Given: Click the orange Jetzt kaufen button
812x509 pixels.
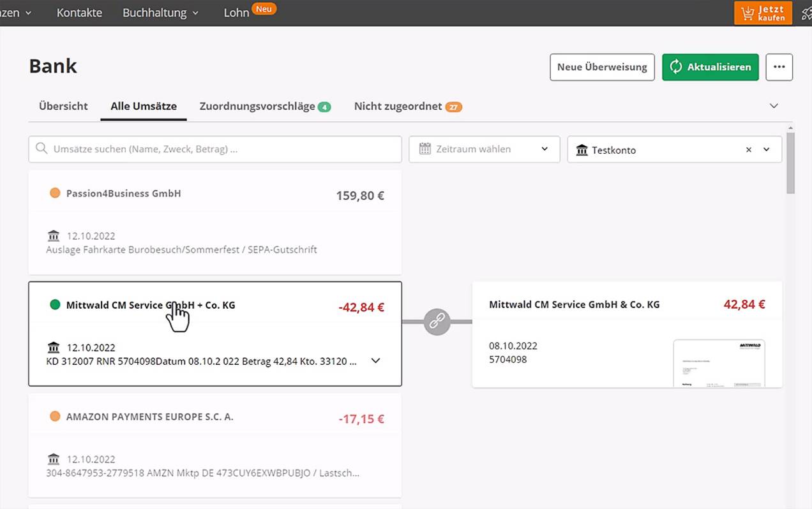Looking at the screenshot, I should tap(763, 13).
